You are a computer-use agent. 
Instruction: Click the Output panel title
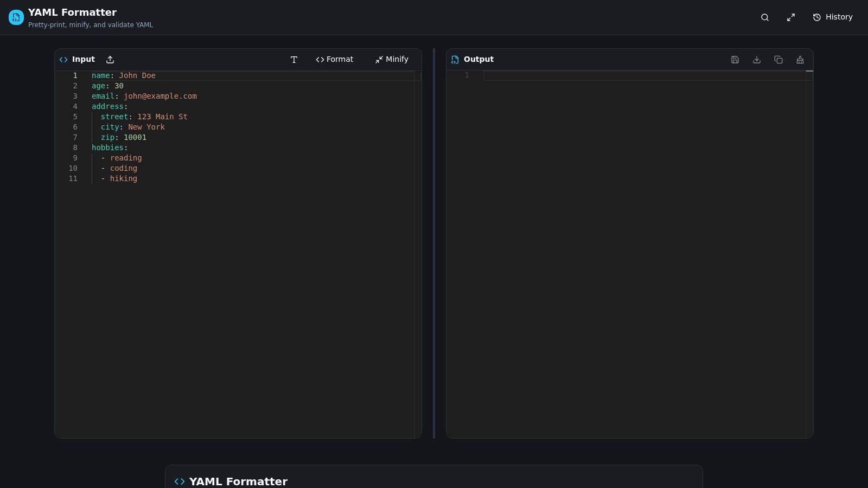(478, 60)
